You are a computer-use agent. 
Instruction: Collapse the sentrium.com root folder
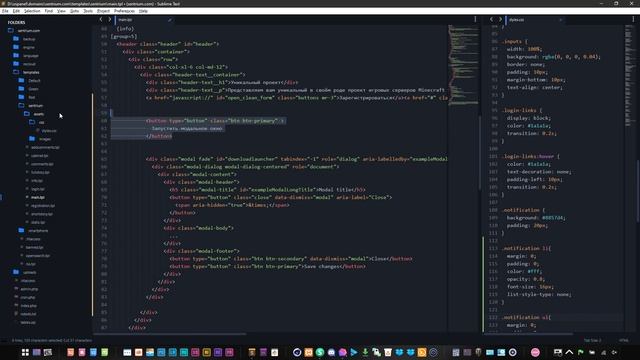point(24,31)
